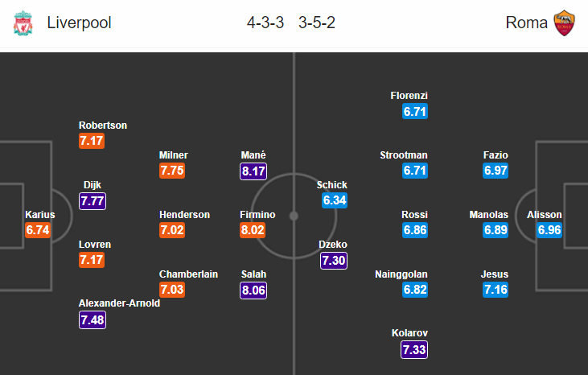588x375 pixels.
Task: Select Mané's 8.17 rating badge
Action: [253, 171]
